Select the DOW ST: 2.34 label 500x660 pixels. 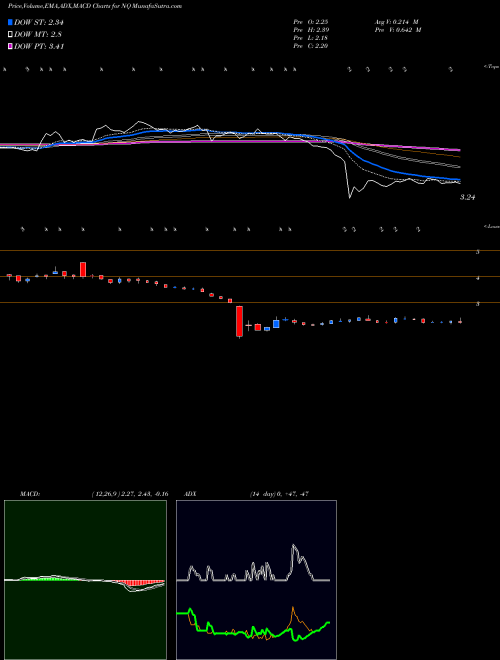(39, 22)
